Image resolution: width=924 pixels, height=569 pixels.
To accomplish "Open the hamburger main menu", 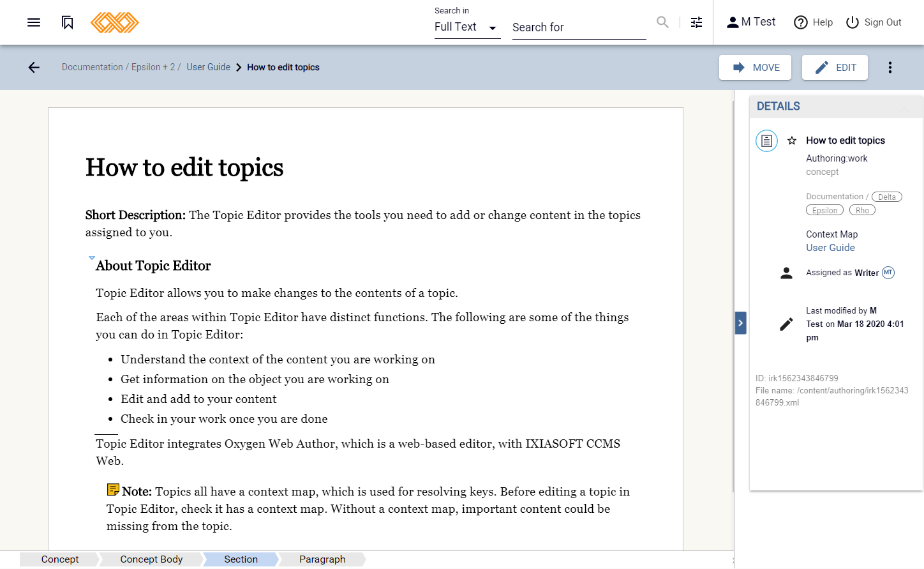I will [x=34, y=22].
